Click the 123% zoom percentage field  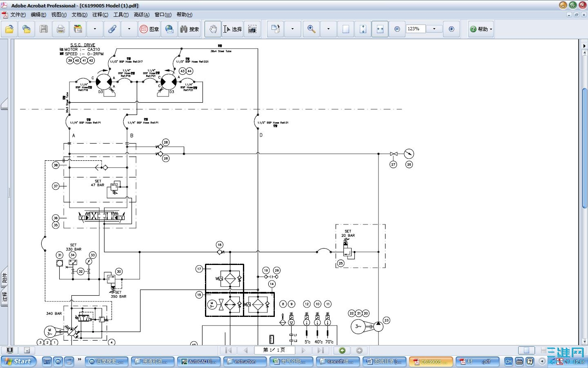[x=416, y=29]
